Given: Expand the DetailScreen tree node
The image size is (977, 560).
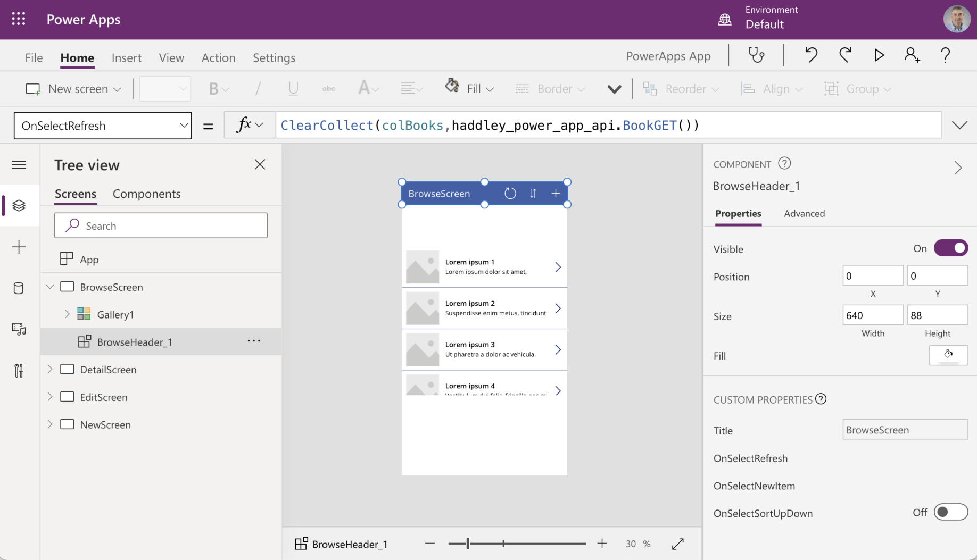Looking at the screenshot, I should (50, 369).
